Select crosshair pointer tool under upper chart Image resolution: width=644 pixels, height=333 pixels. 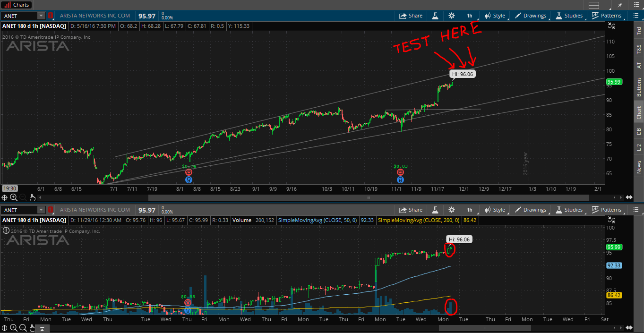pos(5,197)
